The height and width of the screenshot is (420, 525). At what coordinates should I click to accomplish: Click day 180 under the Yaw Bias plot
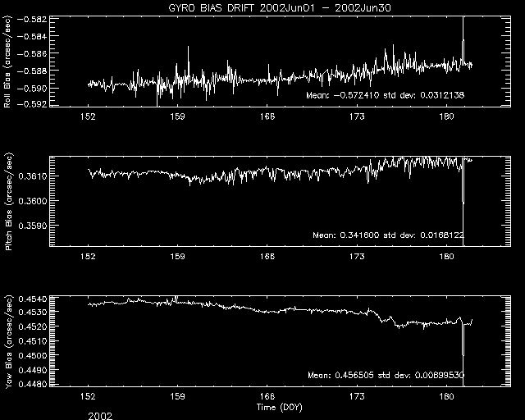[446, 396]
